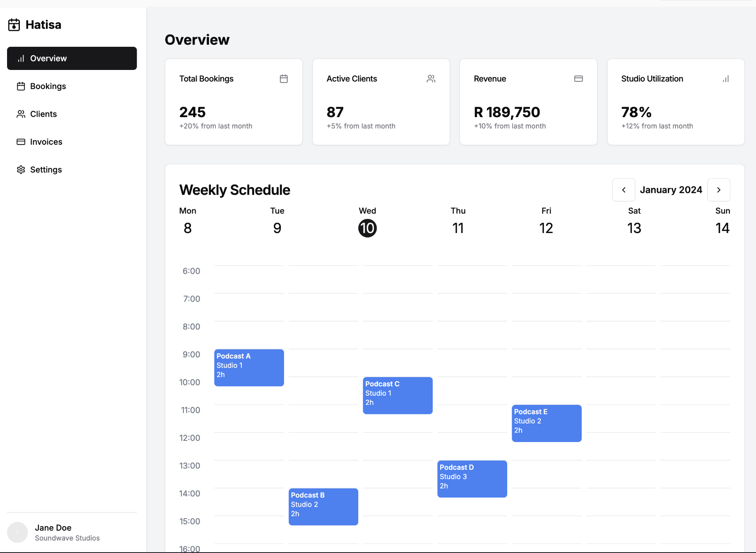
Task: Open the Podcast D booking block
Action: click(x=472, y=479)
